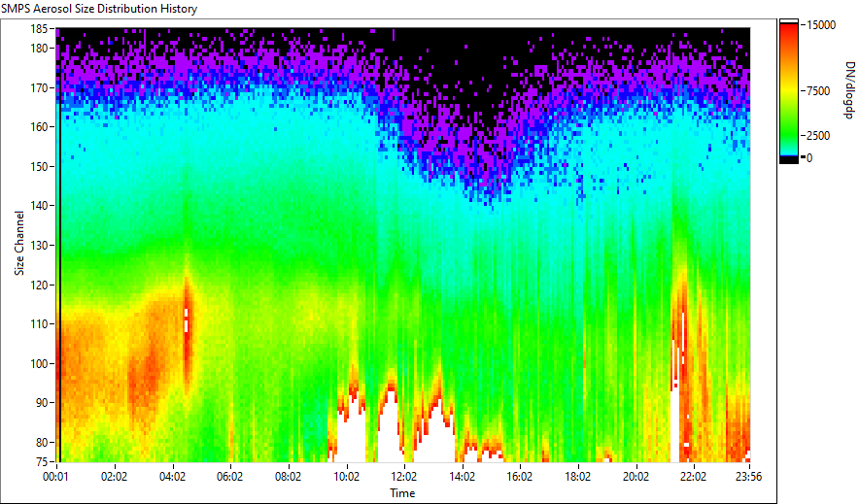Click the 80 tick on Size Channel axis

(x=43, y=442)
